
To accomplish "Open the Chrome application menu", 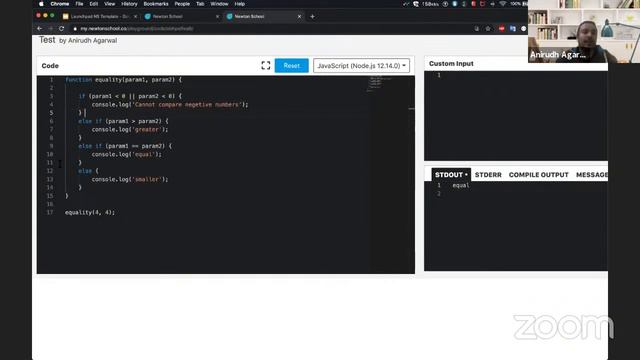I will pos(60,4).
